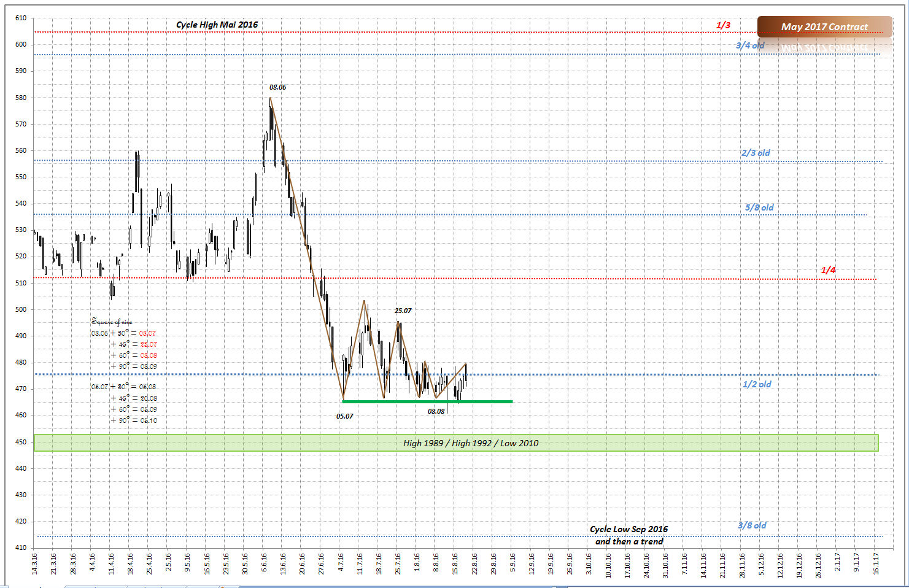
Task: Click the blue 2/3 old level label
Action: click(x=755, y=153)
